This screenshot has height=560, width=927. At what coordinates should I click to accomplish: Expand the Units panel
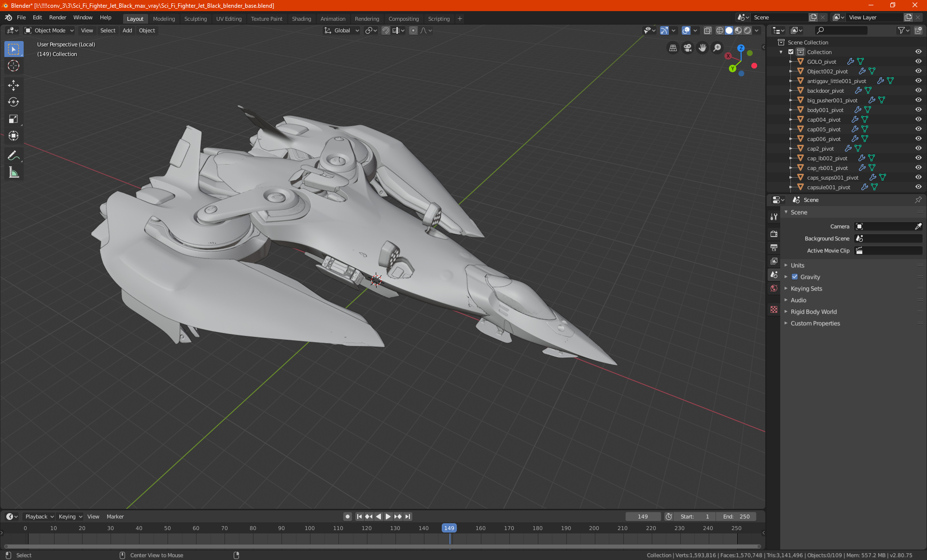pos(797,266)
